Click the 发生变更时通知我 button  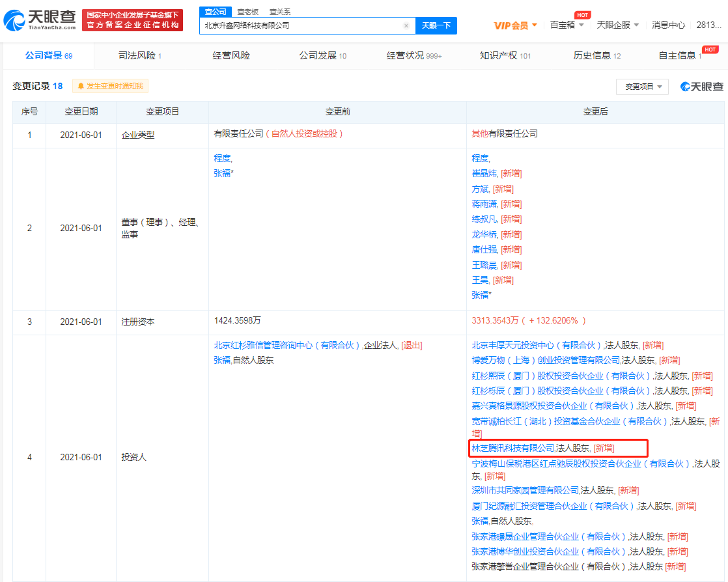(111, 87)
